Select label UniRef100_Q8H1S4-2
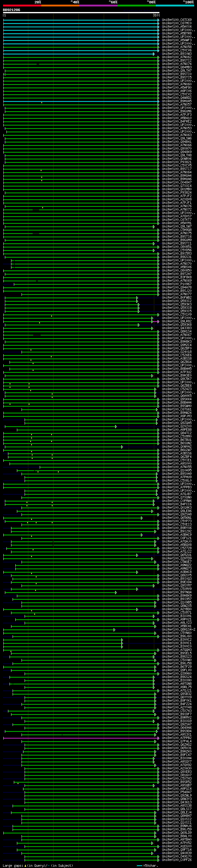Viewport: 197px width, 868px height. (x=179, y=629)
